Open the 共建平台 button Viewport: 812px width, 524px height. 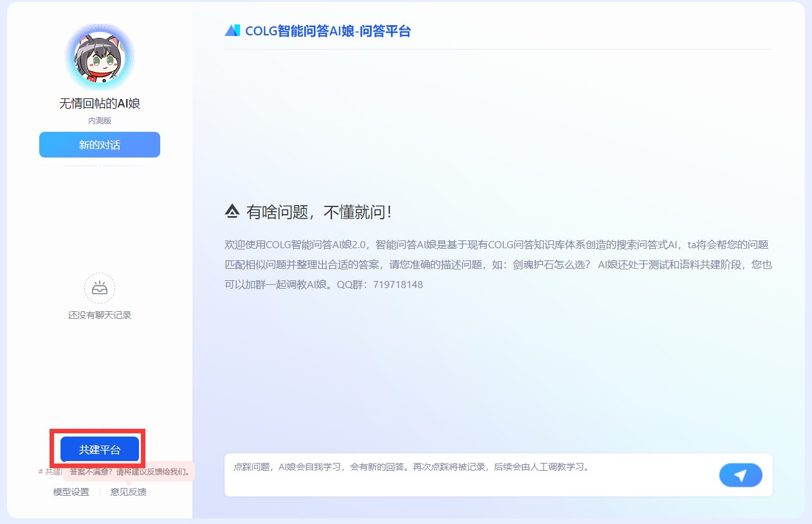(x=100, y=449)
